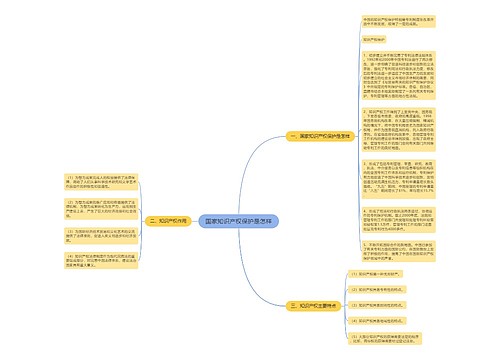
Task: Select branch node 二、知识产权作用
Action: click(x=168, y=221)
